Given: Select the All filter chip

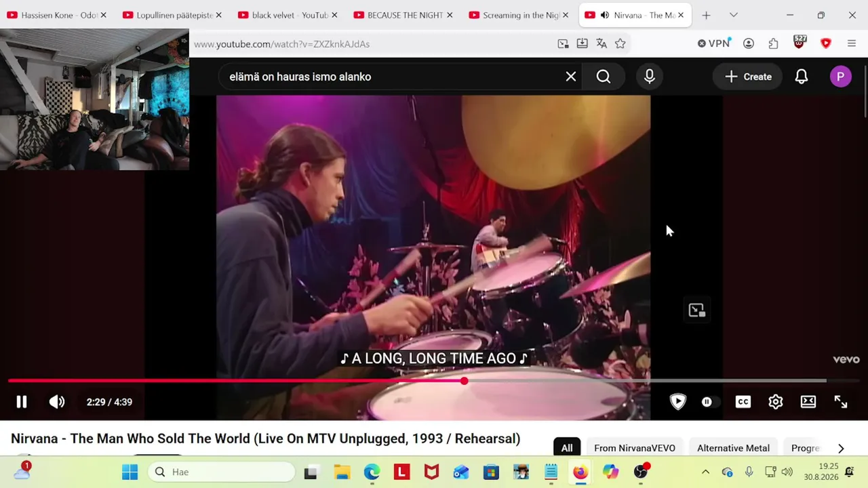Looking at the screenshot, I should [x=567, y=448].
